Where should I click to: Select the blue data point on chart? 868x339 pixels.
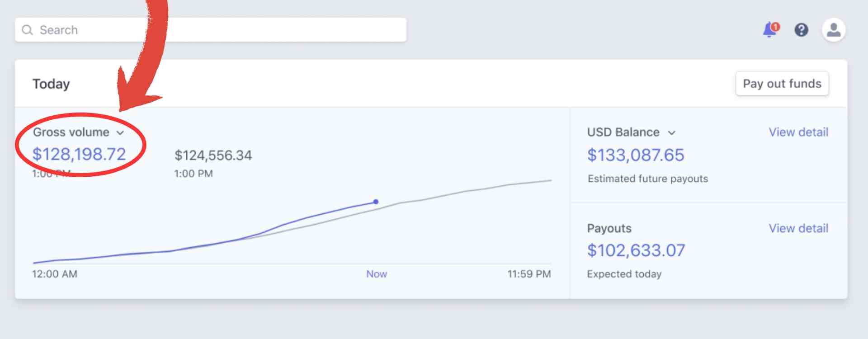pos(376,202)
